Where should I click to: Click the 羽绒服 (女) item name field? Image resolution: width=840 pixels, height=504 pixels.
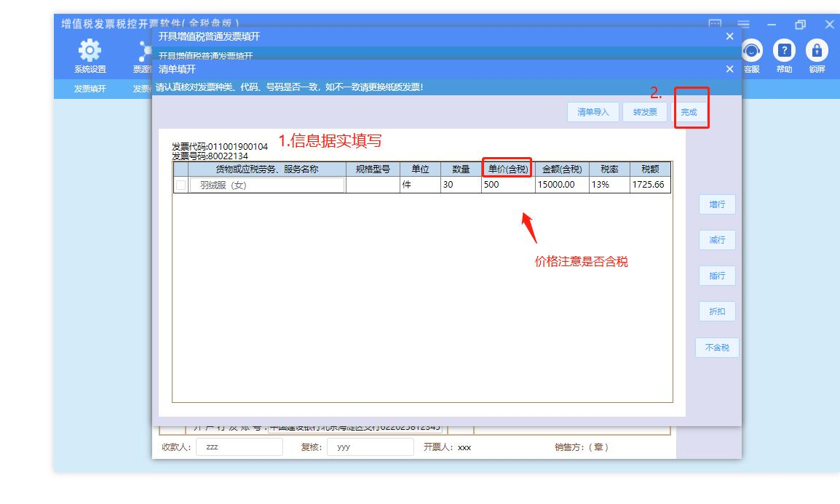click(266, 185)
